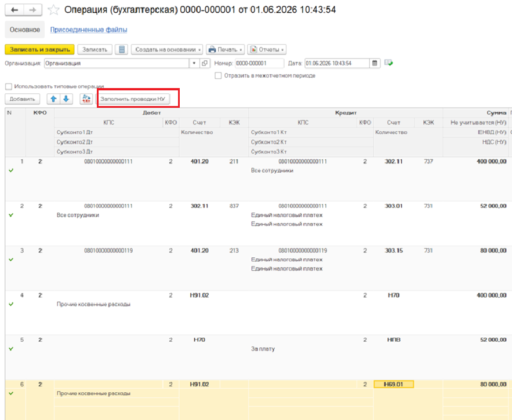The image size is (512, 420).
Task: Select debit account Н70 in row 5
Action: [199, 340]
